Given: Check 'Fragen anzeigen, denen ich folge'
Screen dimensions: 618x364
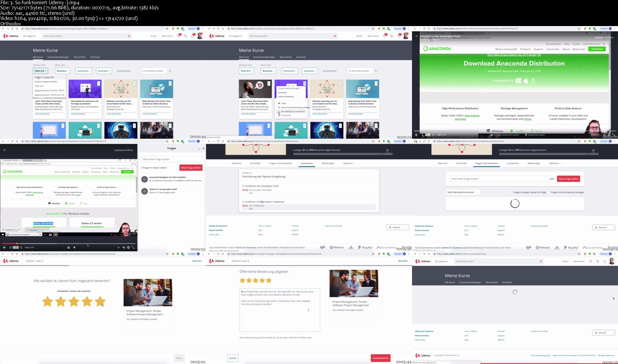Looking at the screenshot, I should click(x=511, y=192).
